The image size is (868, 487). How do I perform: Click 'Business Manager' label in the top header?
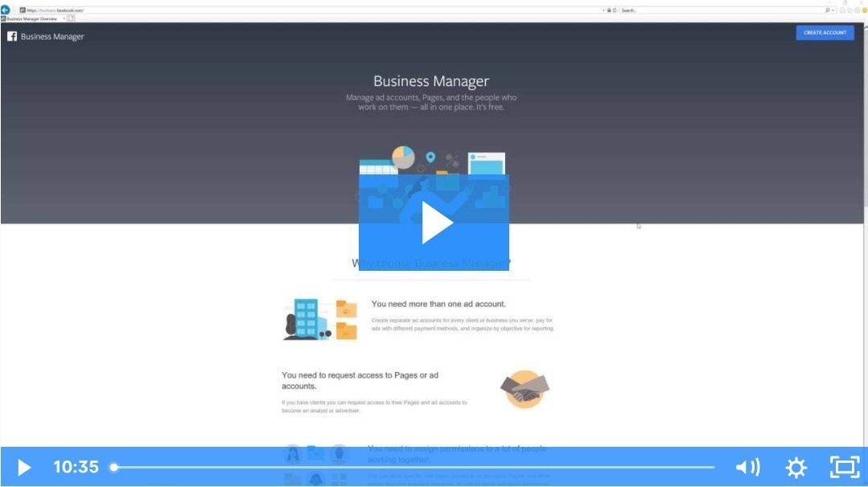(x=52, y=36)
